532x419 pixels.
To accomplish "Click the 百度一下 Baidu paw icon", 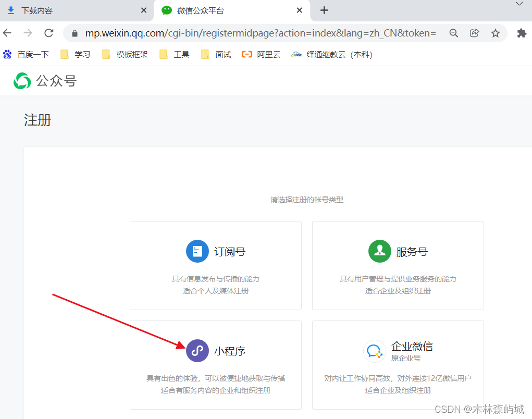I will (x=7, y=54).
